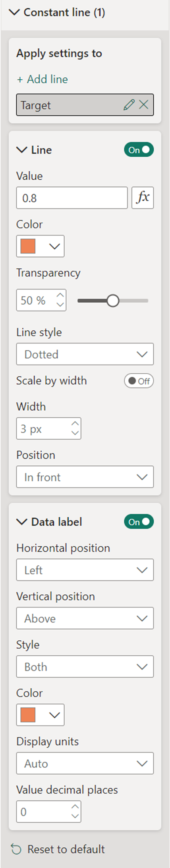
Task: Click the + Add line link
Action: [x=42, y=79]
